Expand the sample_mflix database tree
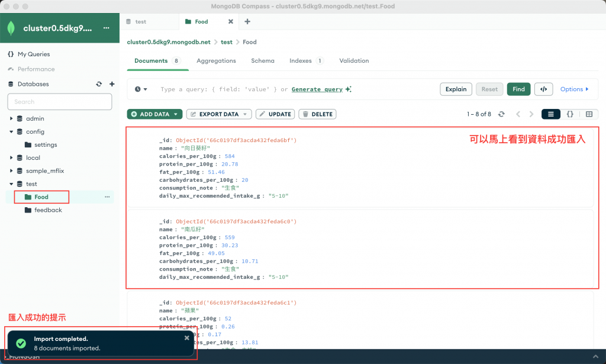This screenshot has height=364, width=606. (x=11, y=171)
